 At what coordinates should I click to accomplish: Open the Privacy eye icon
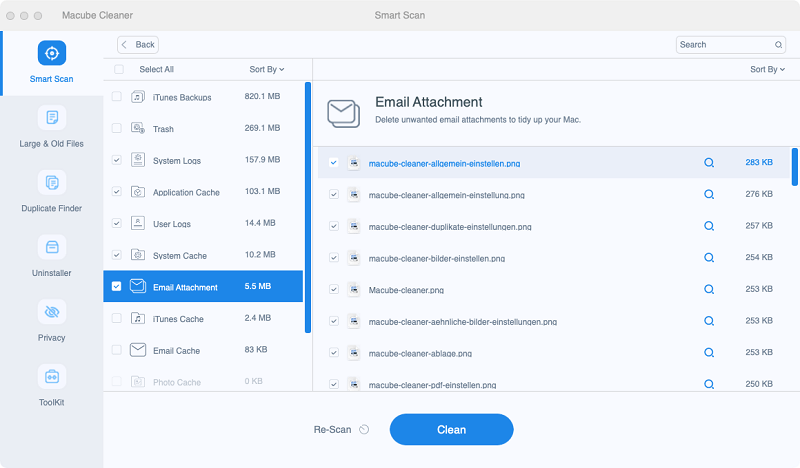[x=52, y=312]
